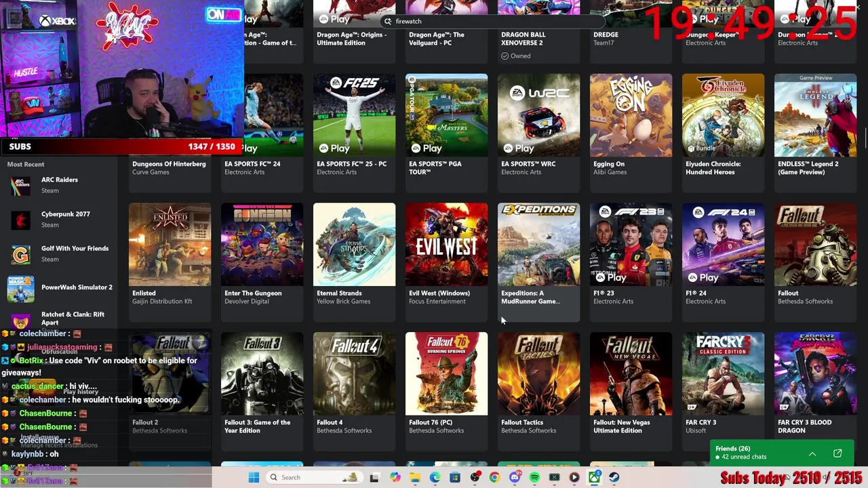Open Dungeons Of Hinterberg game title
868x488 pixels.
point(169,164)
